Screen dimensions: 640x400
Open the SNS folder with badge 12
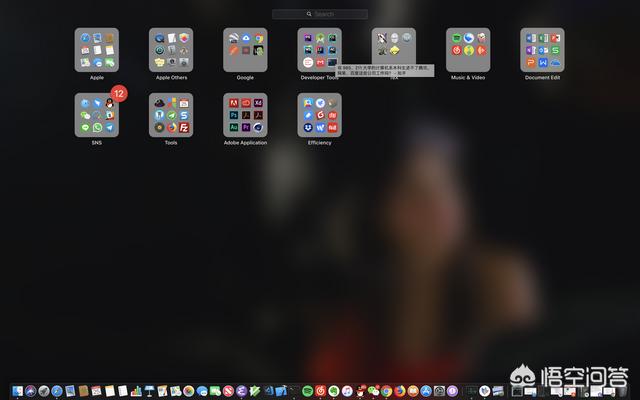(x=97, y=115)
